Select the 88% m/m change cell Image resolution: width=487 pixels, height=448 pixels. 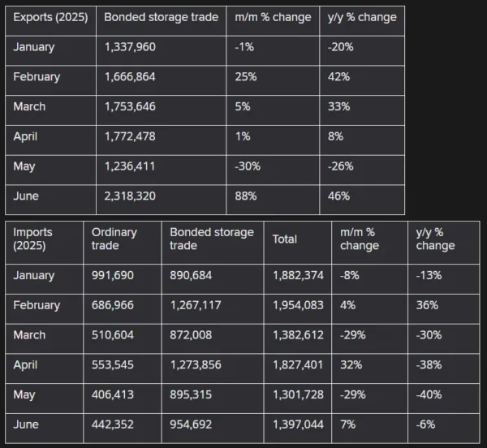[x=245, y=196]
